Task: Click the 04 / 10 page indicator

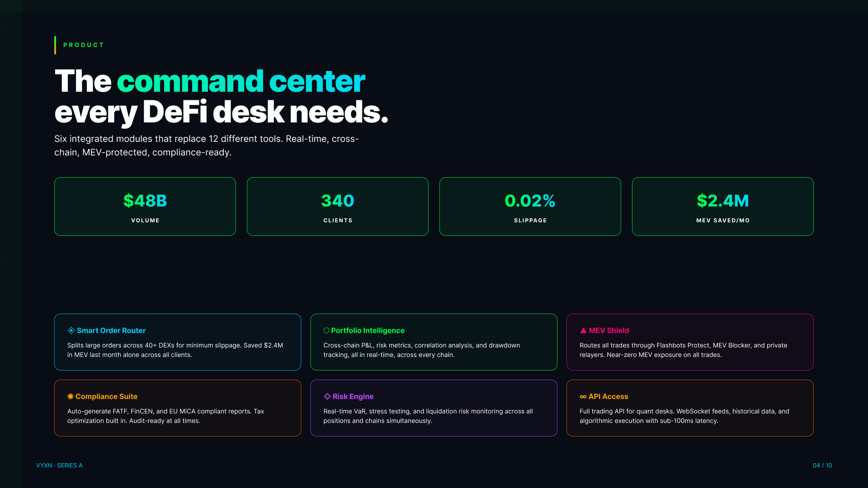Action: pyautogui.click(x=822, y=465)
